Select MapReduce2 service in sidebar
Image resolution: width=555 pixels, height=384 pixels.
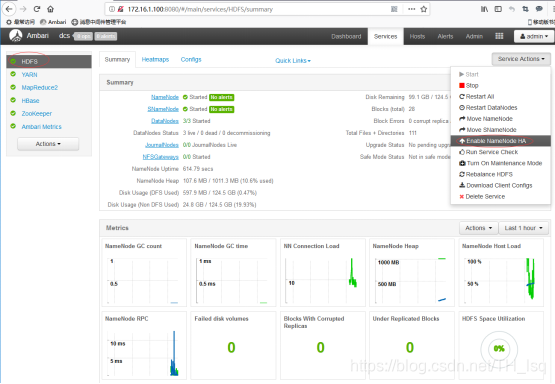39,87
